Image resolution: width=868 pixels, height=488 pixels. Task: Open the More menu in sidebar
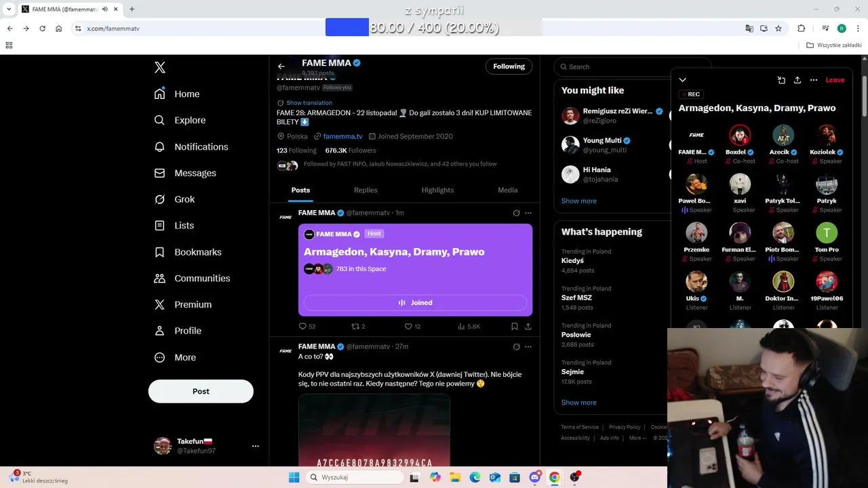coord(175,357)
